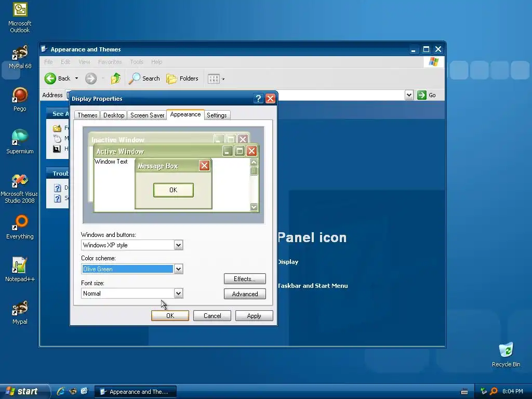
Task: Launch Internet Explorer from Quick Launch
Action: pyautogui.click(x=61, y=391)
